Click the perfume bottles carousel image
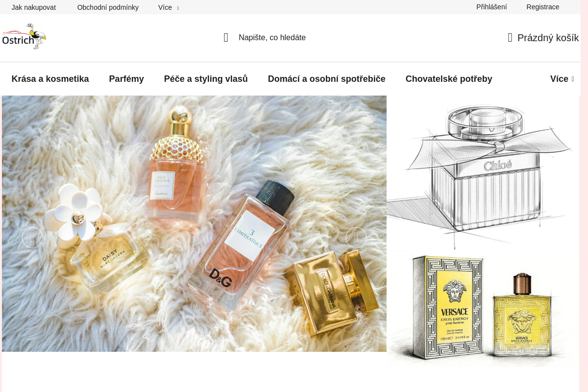 click(x=194, y=223)
